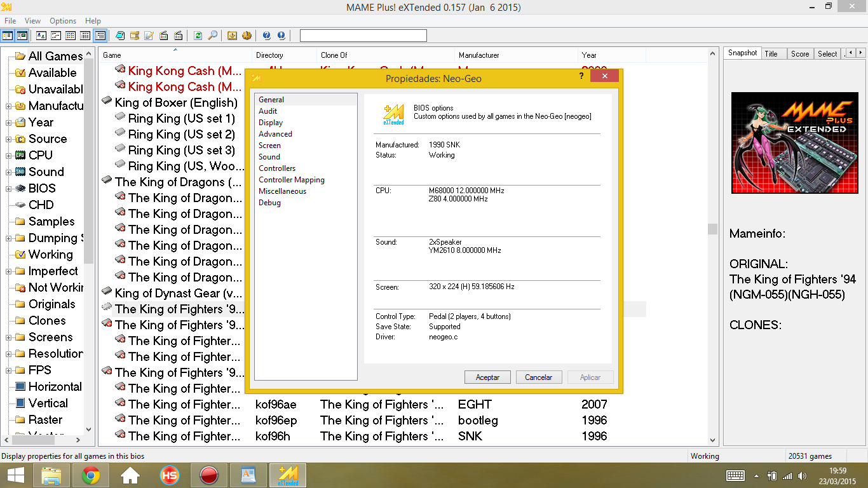Switch to large icons view

(x=41, y=36)
